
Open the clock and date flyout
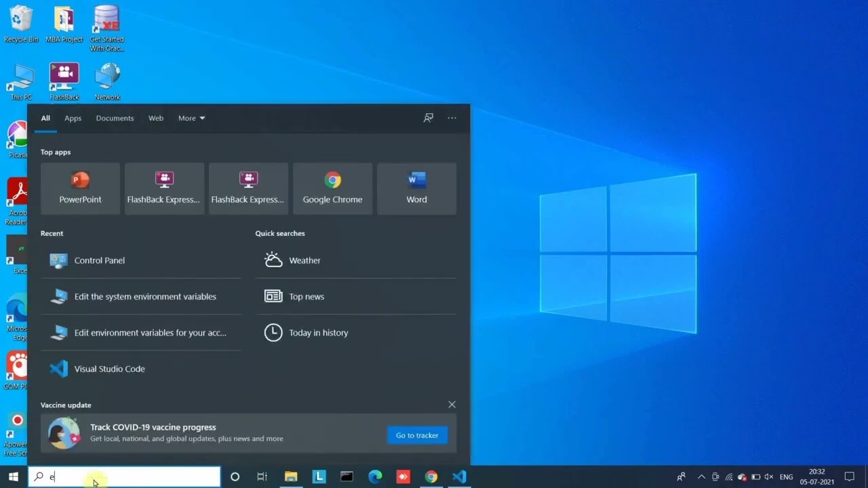click(x=816, y=476)
